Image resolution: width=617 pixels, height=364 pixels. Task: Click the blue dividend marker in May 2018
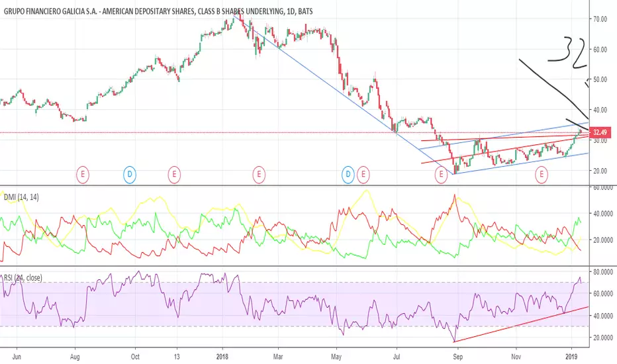coord(348,174)
